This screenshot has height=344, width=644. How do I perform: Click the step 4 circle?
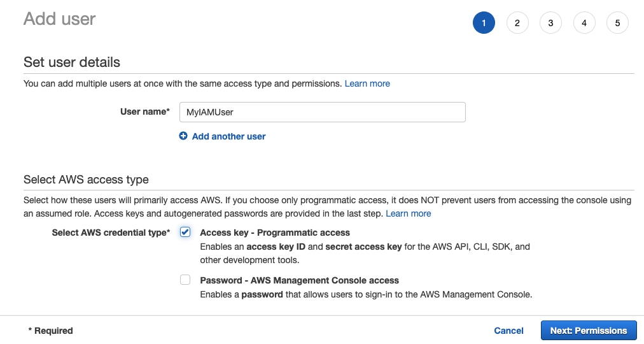[584, 23]
